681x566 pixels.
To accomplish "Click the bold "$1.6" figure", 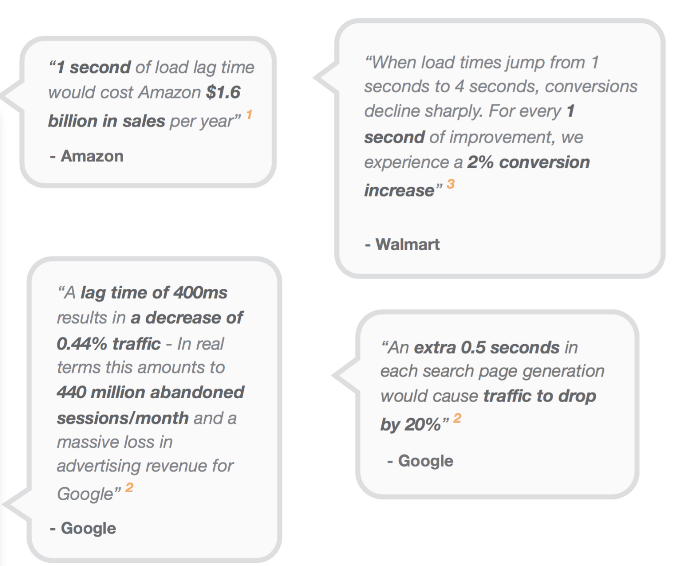I will (x=223, y=92).
